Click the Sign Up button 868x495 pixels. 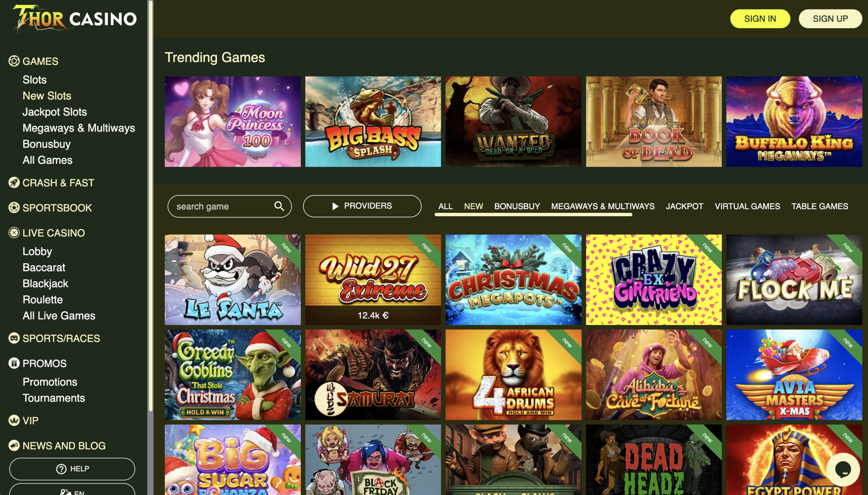(x=830, y=19)
